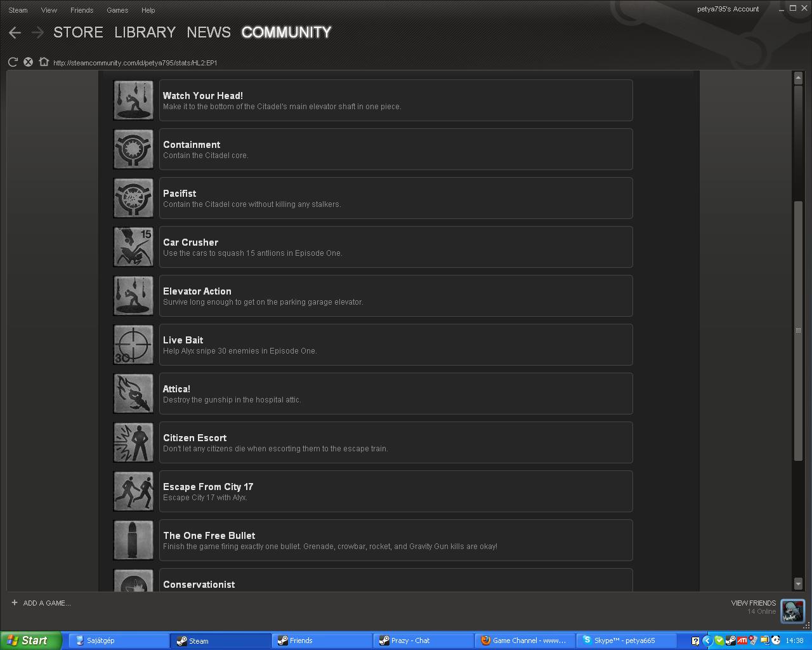Switch to the STORE tab
This screenshot has width=812, height=650.
click(78, 32)
